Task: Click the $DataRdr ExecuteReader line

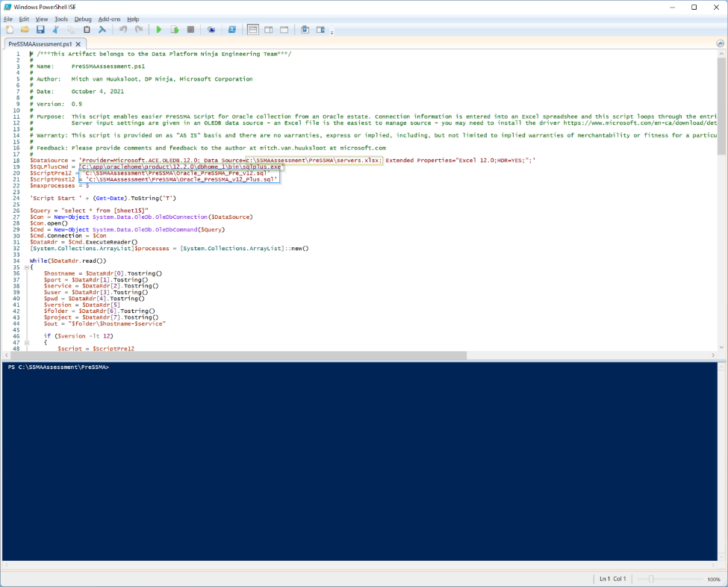Action: [x=84, y=242]
